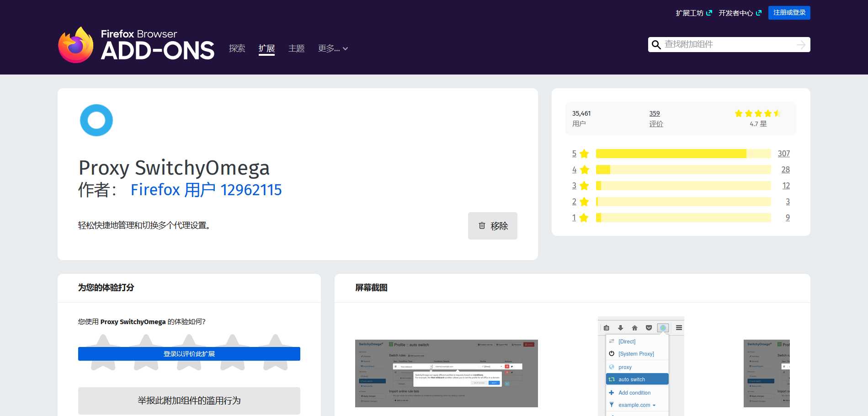This screenshot has width=868, height=416.
Task: Click the 4-star rating bar
Action: click(683, 170)
